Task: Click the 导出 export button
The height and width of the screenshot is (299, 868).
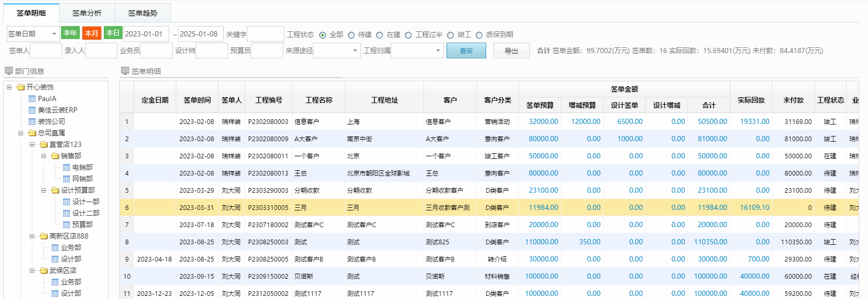Action: tap(511, 51)
